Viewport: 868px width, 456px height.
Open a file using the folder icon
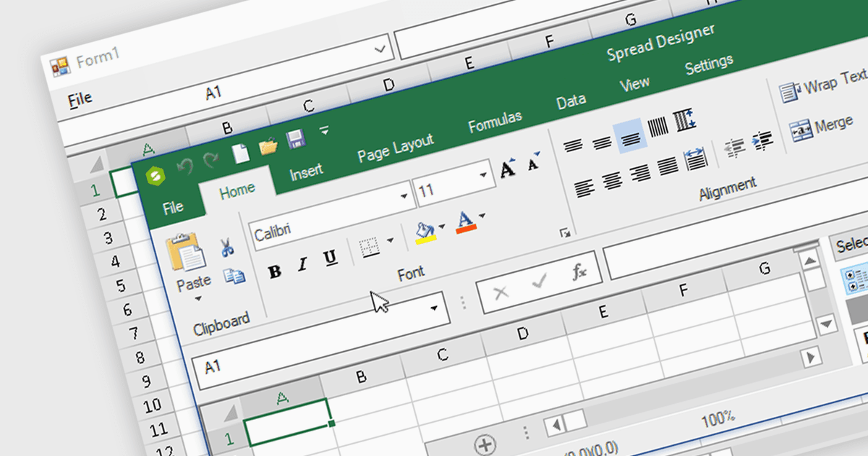268,146
